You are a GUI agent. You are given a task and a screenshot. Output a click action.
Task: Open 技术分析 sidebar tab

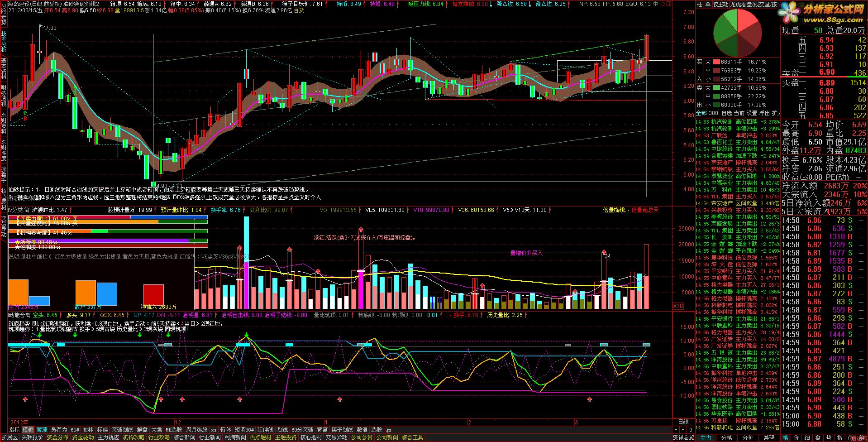point(4,41)
